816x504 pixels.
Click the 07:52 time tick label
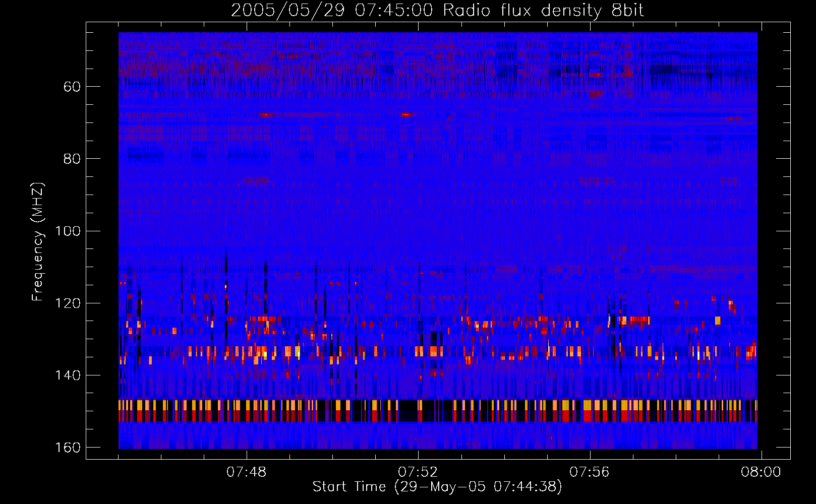(418, 472)
